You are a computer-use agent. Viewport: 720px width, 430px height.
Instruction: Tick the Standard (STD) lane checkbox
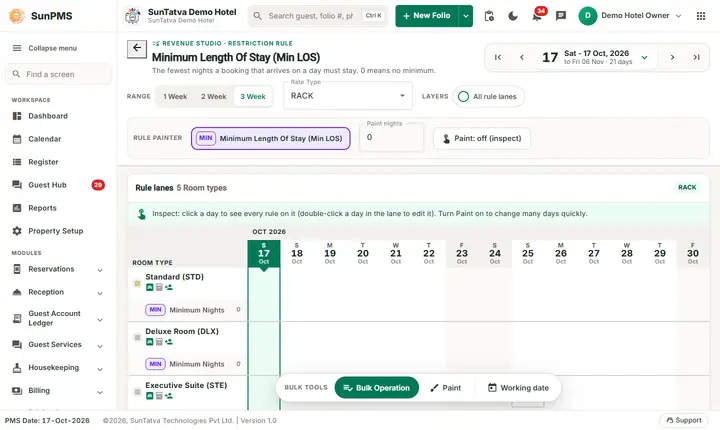(x=137, y=283)
